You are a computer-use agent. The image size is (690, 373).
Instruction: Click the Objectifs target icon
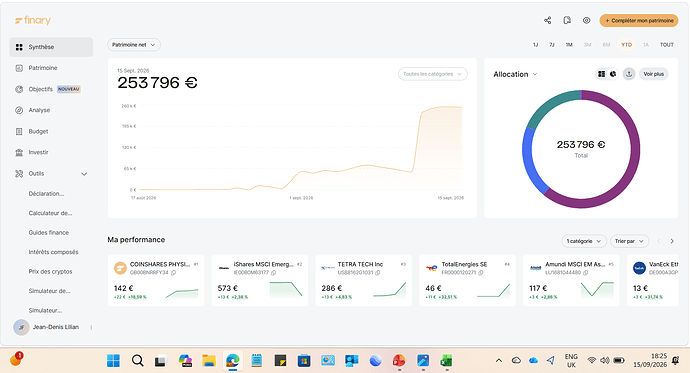point(19,89)
